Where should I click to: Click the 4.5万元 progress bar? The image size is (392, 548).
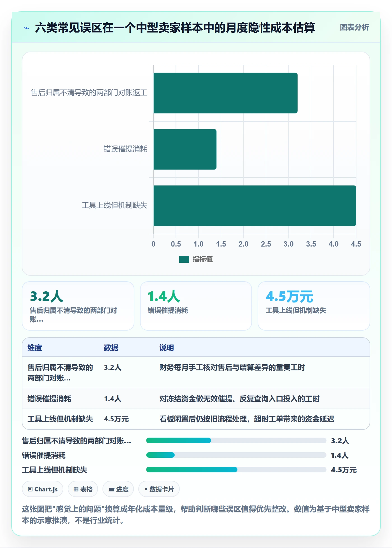point(236,470)
